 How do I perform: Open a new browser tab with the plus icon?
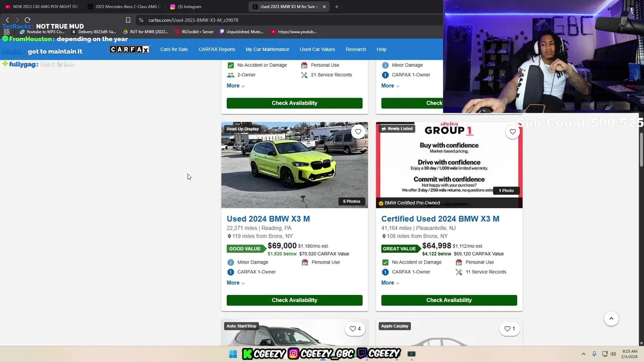pyautogui.click(x=337, y=7)
